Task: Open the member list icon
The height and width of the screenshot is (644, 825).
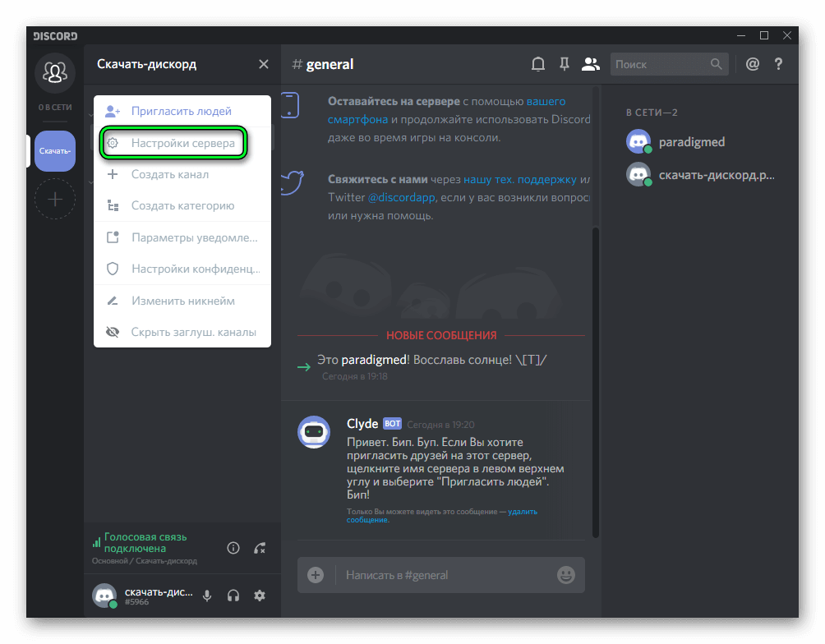Action: click(591, 63)
